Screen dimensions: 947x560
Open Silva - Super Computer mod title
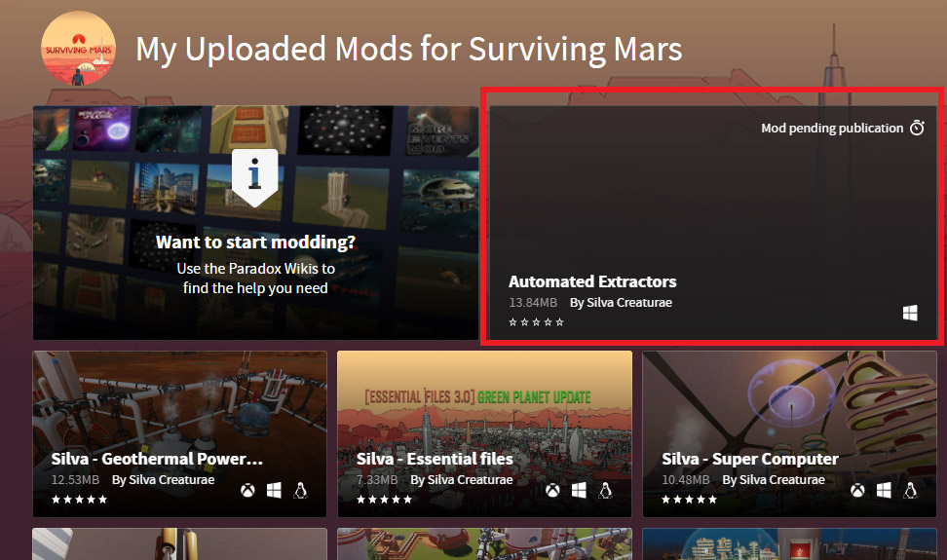[x=750, y=460]
